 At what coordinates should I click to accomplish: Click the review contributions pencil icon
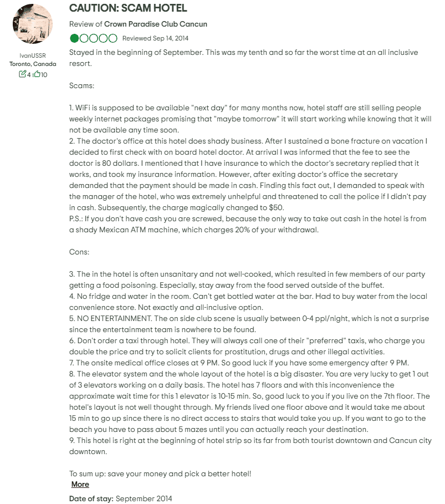point(22,74)
